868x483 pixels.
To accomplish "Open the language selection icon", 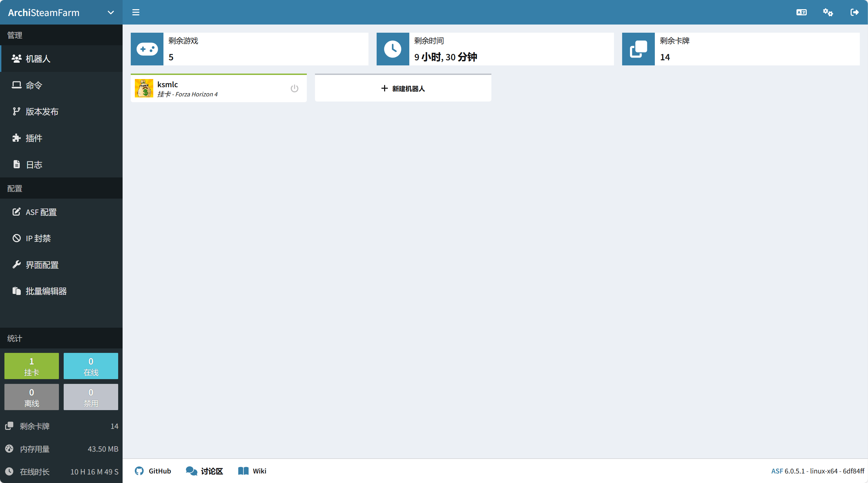I will coord(802,12).
